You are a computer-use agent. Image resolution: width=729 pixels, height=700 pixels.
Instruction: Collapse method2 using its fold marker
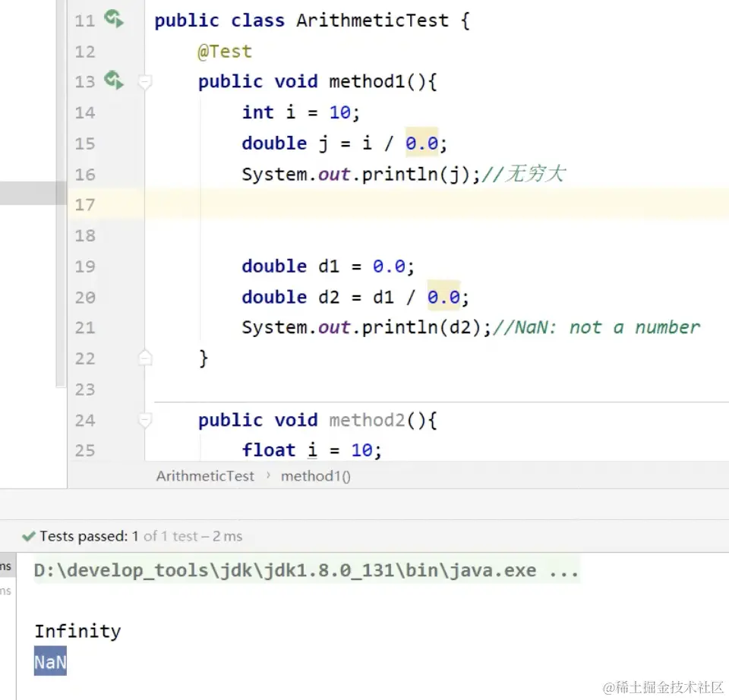(x=145, y=420)
